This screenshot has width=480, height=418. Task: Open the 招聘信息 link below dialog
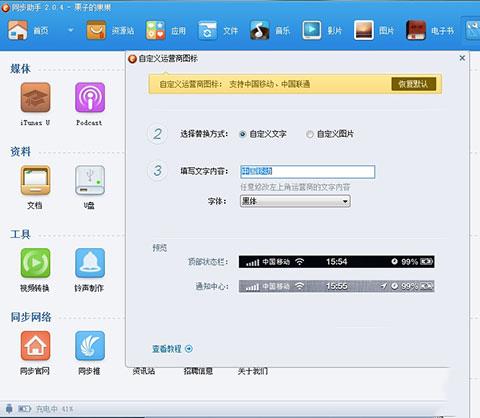pyautogui.click(x=198, y=371)
